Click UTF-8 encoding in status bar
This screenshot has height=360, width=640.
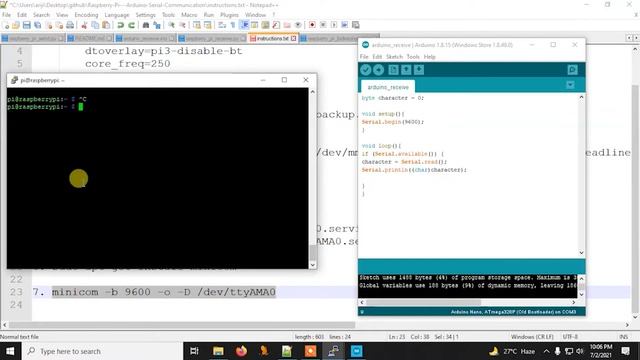pos(570,337)
